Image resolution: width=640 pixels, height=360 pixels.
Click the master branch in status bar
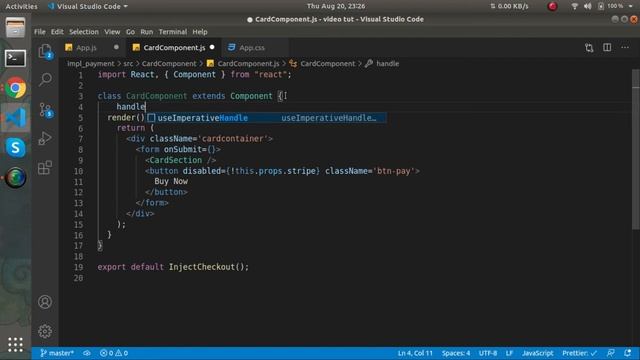tap(57, 353)
